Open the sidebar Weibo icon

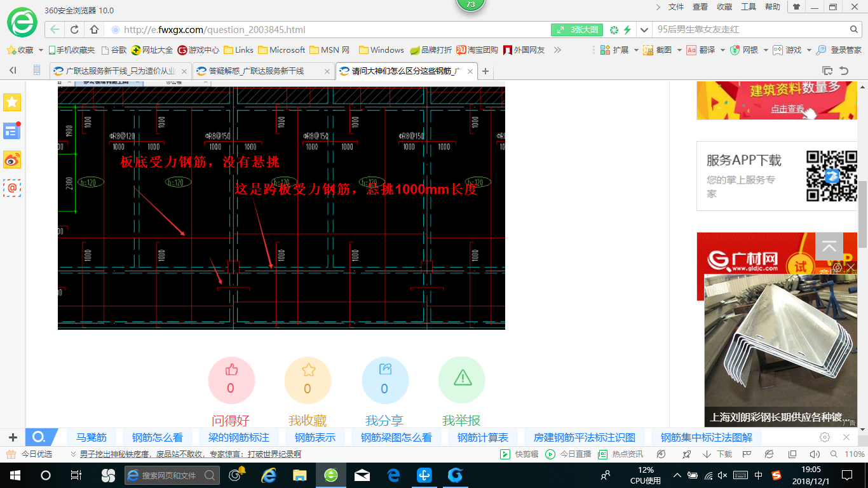coord(12,159)
